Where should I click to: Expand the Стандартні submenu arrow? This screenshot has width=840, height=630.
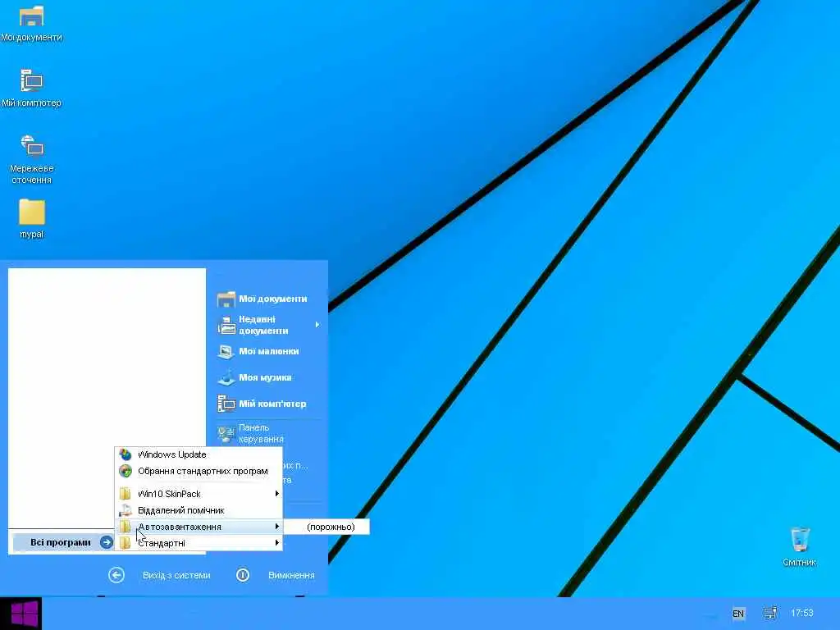pyautogui.click(x=277, y=543)
